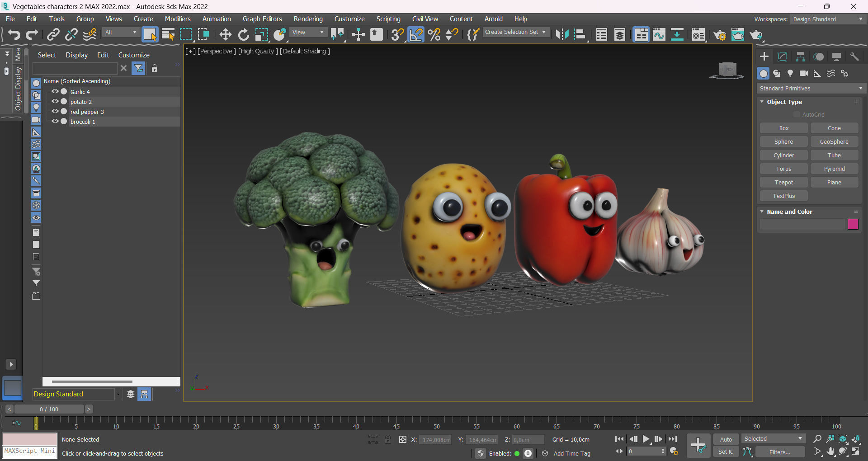Toggle the Angle Snap icon
This screenshot has width=868, height=461.
416,34
